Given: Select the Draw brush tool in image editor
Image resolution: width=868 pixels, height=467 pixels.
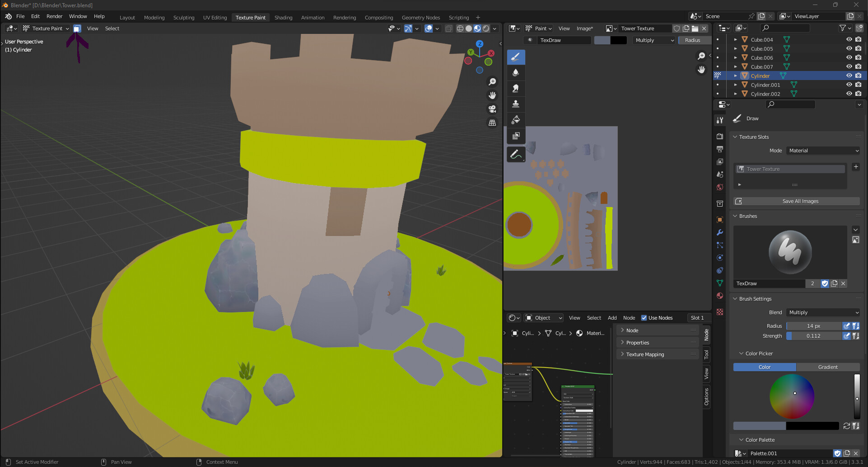Looking at the screenshot, I should pos(516,57).
